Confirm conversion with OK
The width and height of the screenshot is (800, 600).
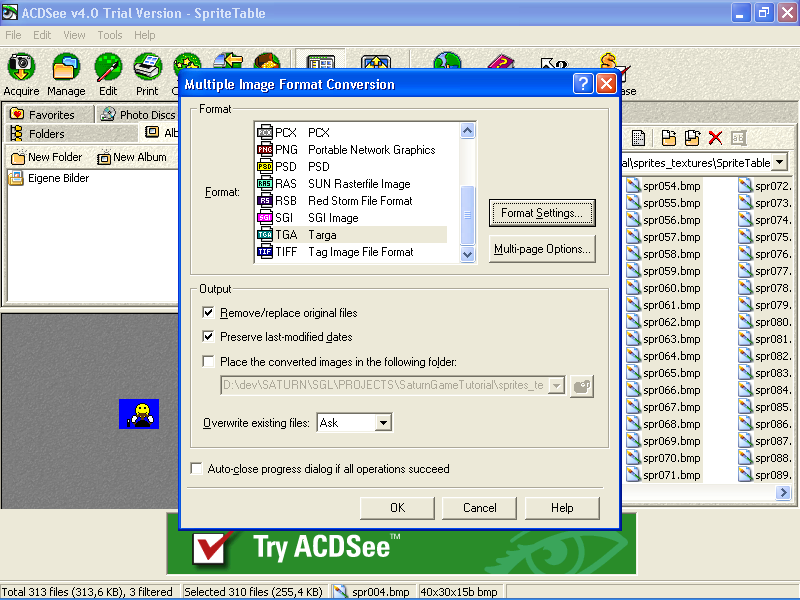click(x=397, y=508)
